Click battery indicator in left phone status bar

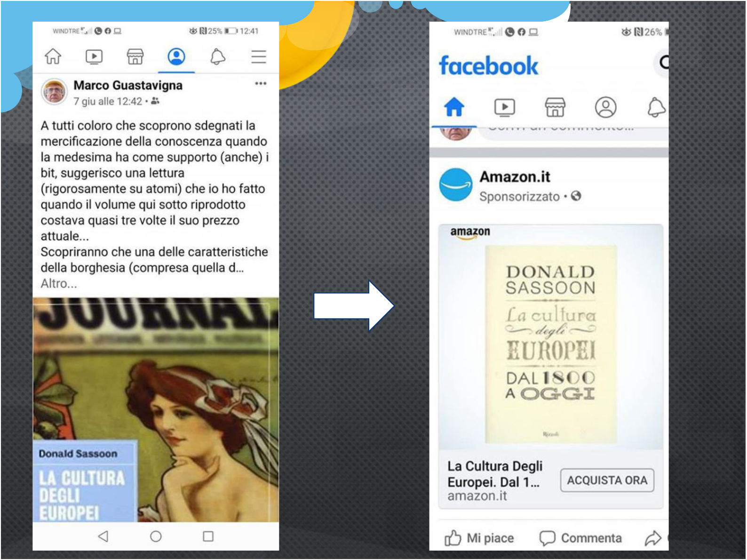pyautogui.click(x=230, y=31)
